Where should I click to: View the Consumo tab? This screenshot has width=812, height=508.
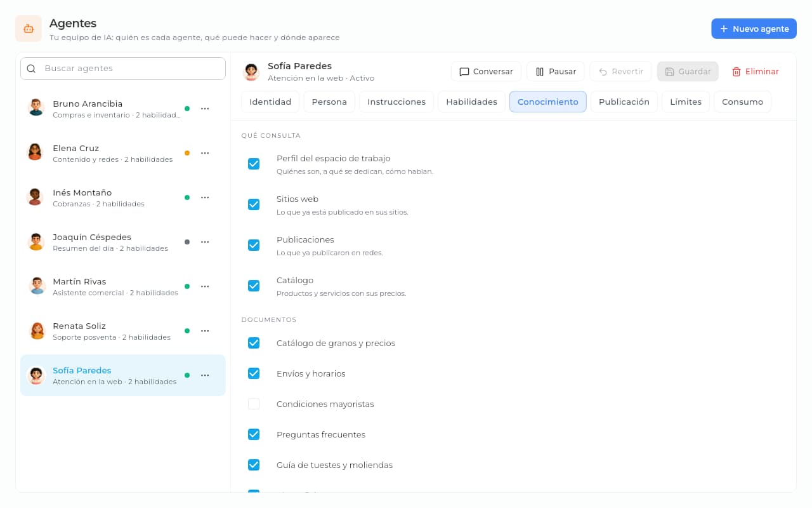coord(742,102)
